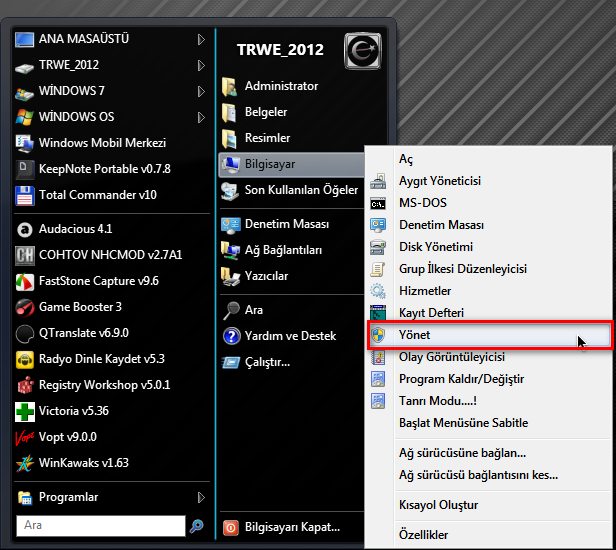Click the WİNDOWS OS flag icon

tap(24, 117)
